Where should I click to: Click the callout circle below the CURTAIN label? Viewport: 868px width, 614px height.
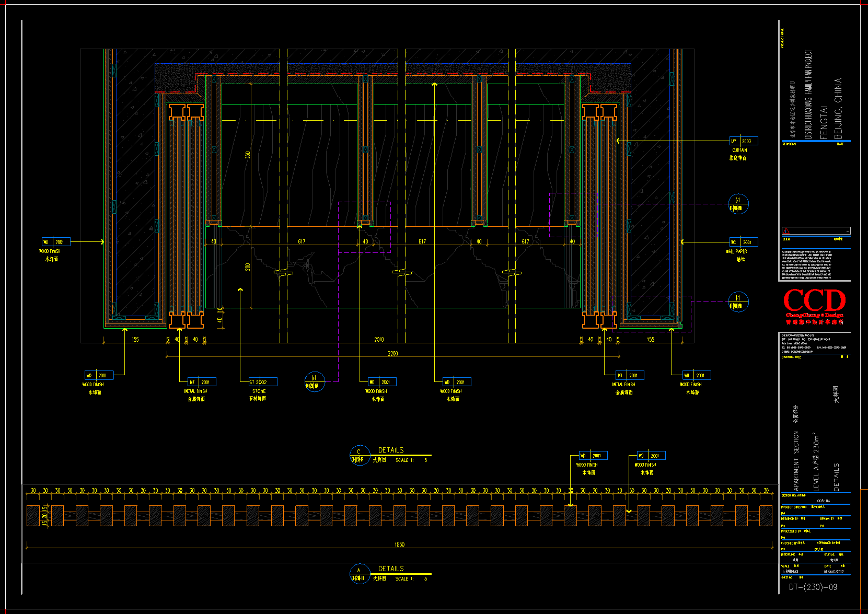738,204
